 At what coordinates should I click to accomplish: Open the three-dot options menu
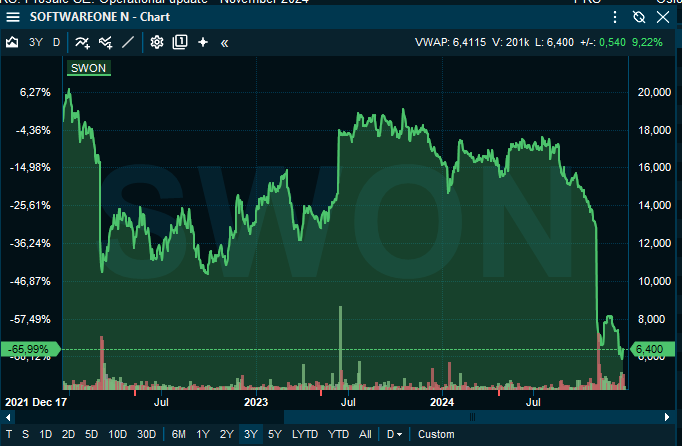(615, 17)
